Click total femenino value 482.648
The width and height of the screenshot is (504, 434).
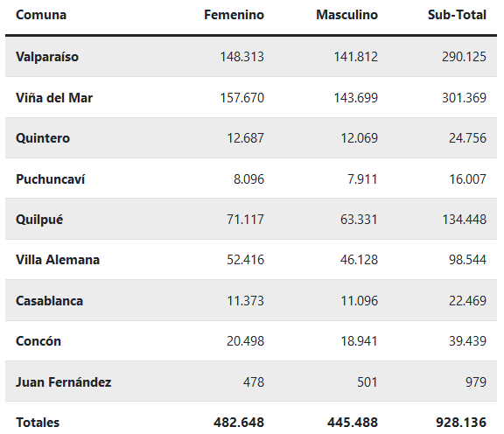239,423
